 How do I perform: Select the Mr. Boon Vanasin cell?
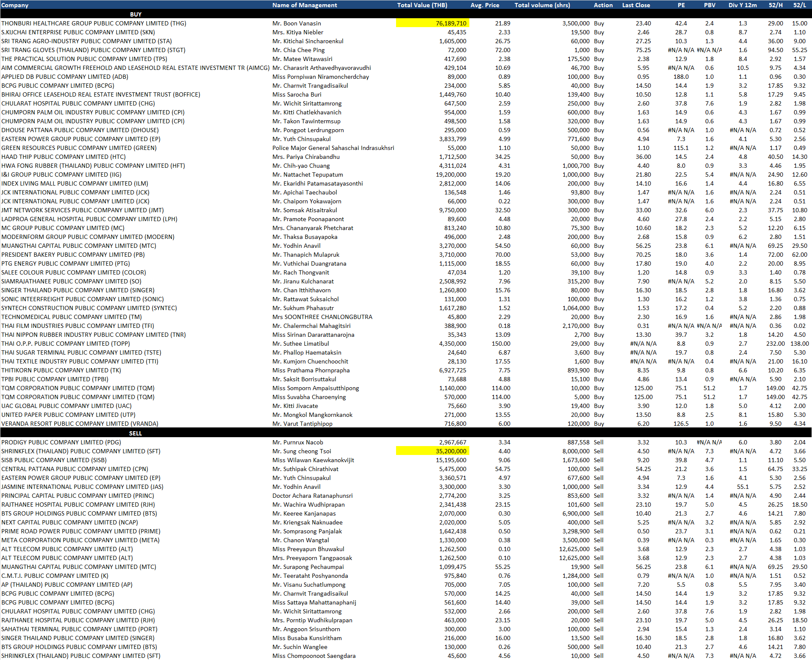coord(297,23)
